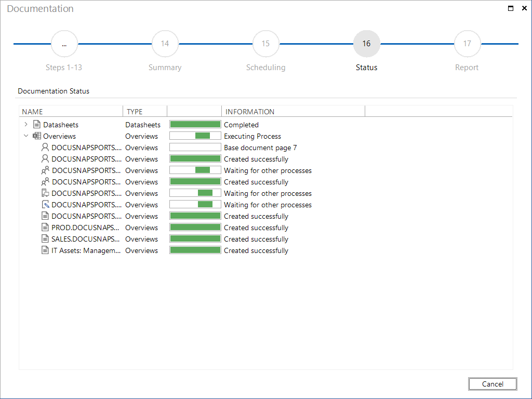532x399 pixels.
Task: Click the Report step label
Action: tap(467, 68)
